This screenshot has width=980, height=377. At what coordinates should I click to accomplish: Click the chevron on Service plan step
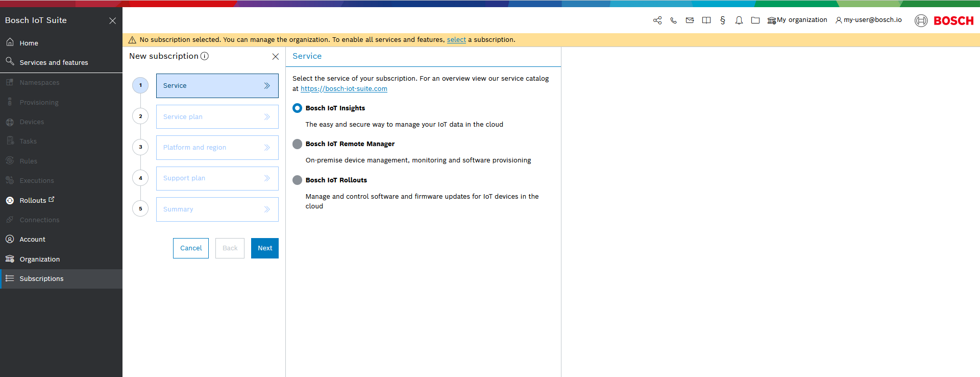coord(267,117)
